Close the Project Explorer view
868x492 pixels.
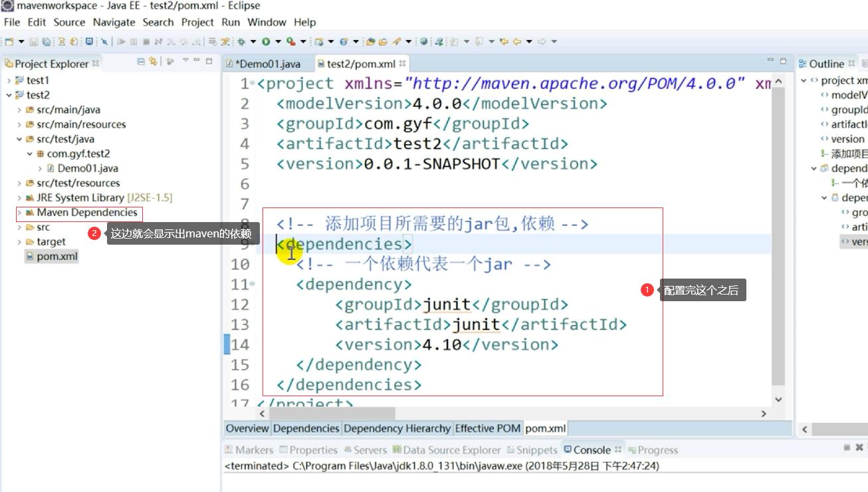tap(96, 63)
